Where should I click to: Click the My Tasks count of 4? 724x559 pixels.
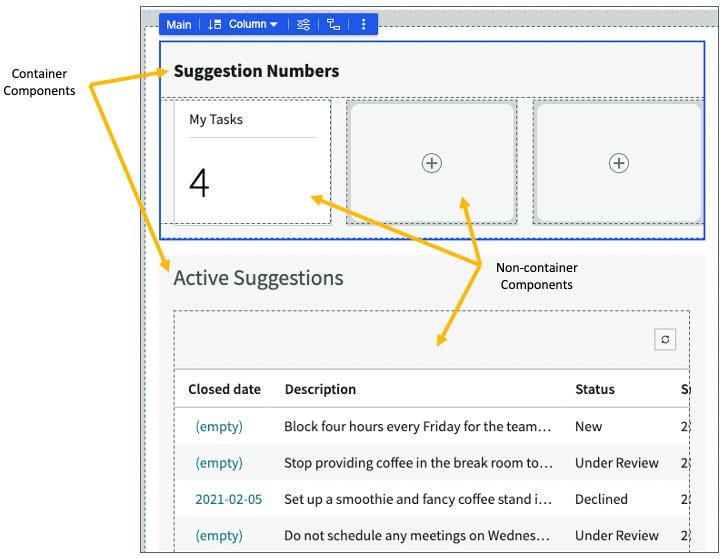[x=199, y=183]
